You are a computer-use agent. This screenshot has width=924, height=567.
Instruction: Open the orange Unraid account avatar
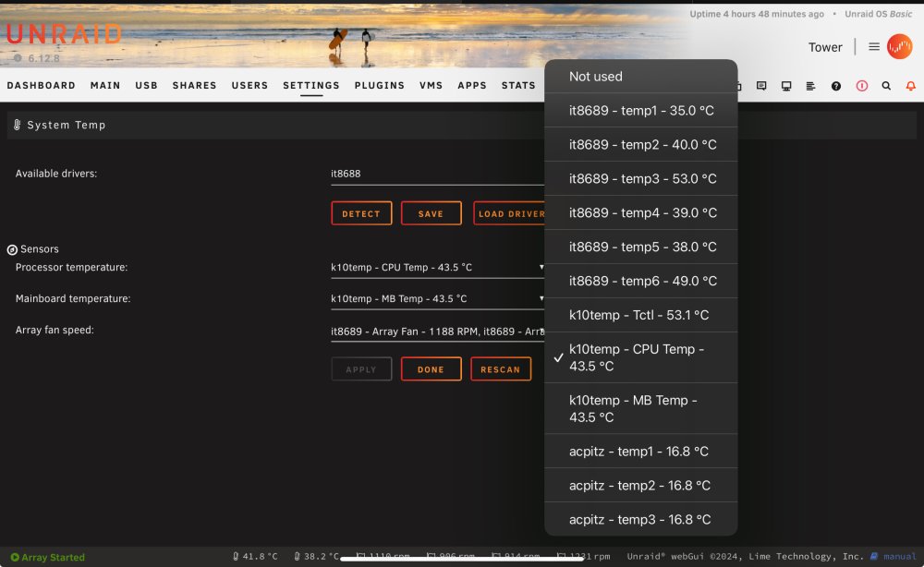(899, 46)
